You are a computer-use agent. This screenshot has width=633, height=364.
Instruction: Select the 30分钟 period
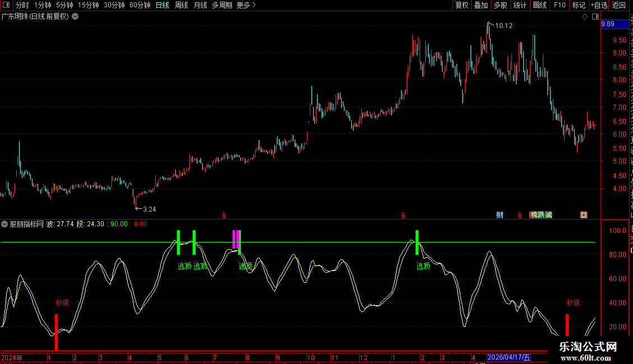pyautogui.click(x=114, y=5)
